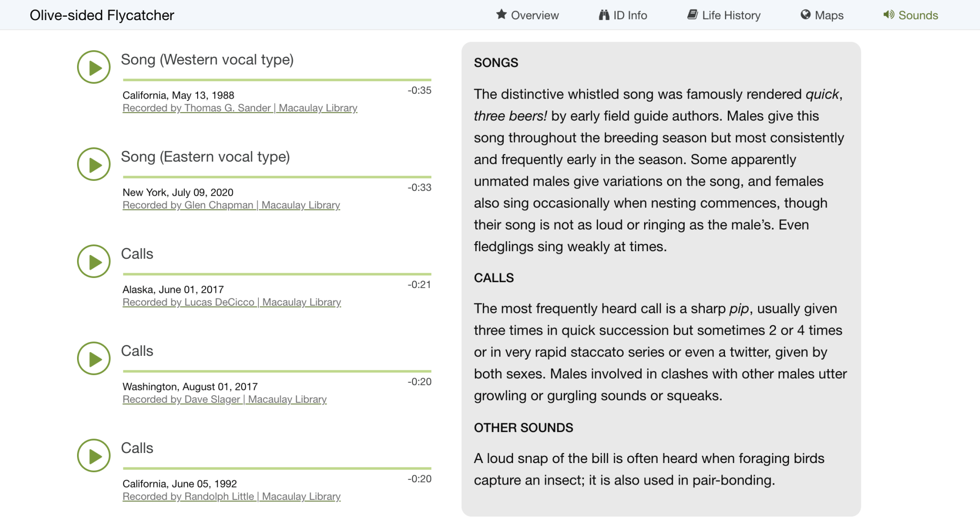Open the Lucas DeCicco Macaulay Library link

tap(232, 302)
